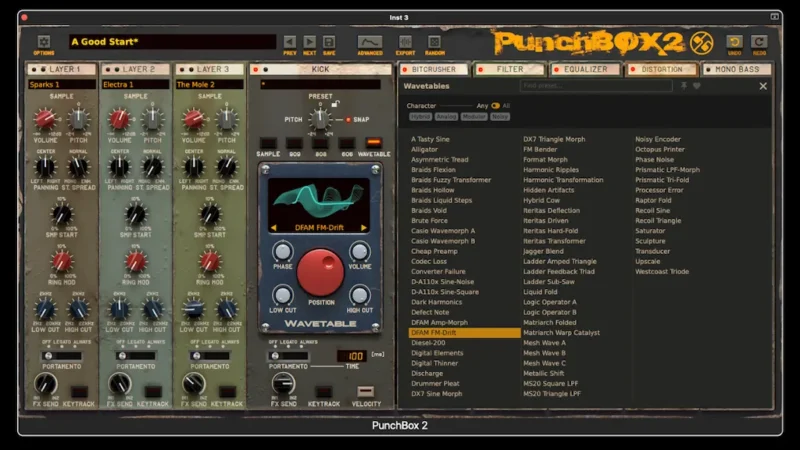Viewport: 800px width, 450px height.
Task: Click the Wavetable High Cut knob
Action: tap(360, 295)
